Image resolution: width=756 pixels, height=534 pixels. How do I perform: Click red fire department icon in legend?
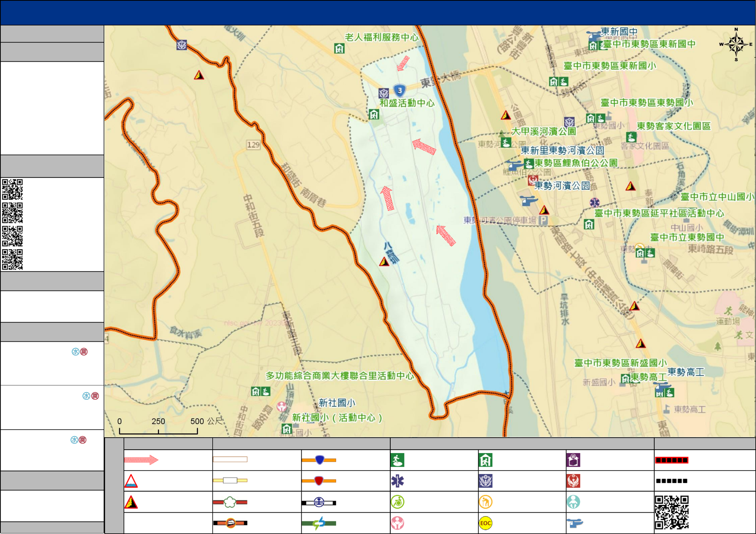[x=573, y=481]
